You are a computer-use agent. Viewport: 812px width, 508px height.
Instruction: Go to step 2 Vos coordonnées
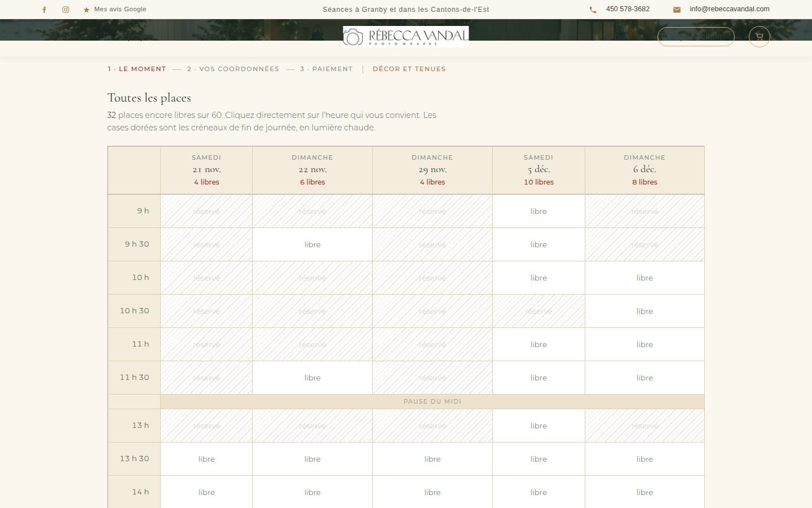(x=233, y=69)
